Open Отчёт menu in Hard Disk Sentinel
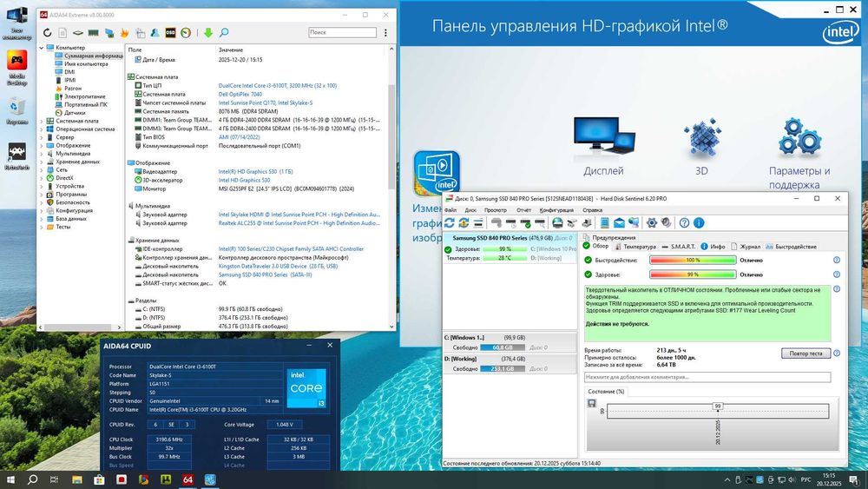868x489 pixels. [523, 210]
